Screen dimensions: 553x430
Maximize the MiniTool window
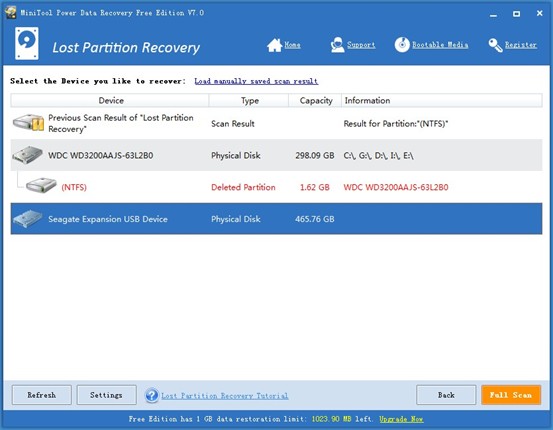(x=516, y=14)
